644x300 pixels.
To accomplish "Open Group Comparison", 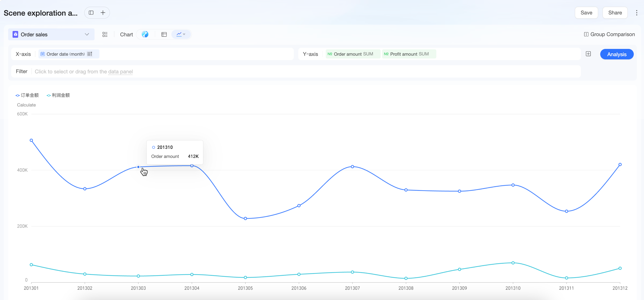I will [x=609, y=34].
